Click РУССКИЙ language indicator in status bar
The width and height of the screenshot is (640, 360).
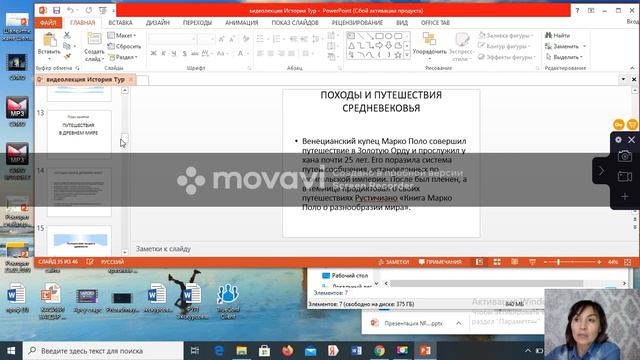112,262
